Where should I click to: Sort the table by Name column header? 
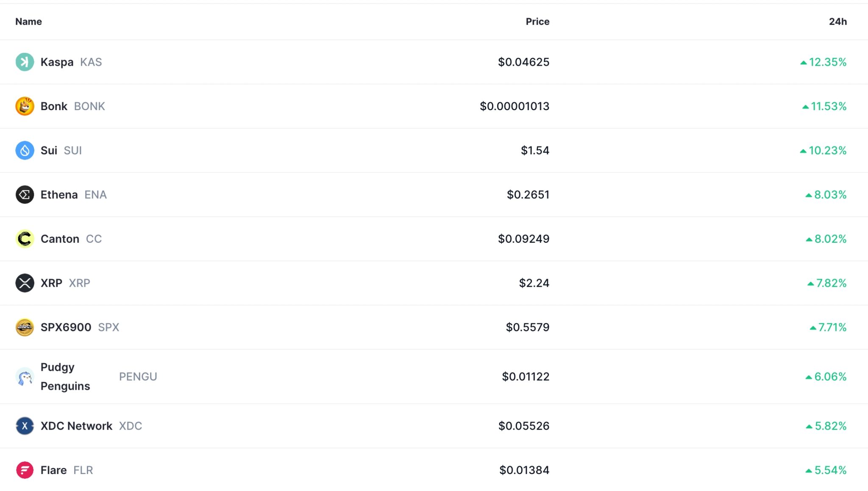pyautogui.click(x=28, y=22)
